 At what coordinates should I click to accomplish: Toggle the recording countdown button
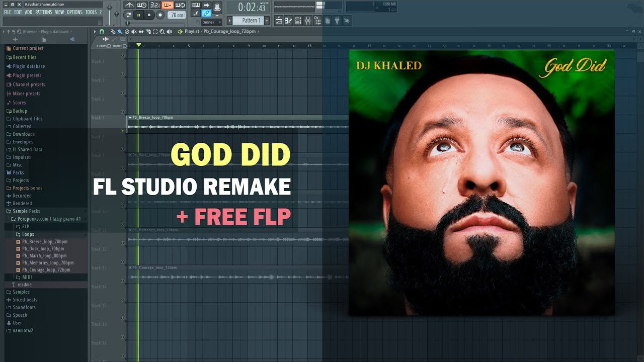coord(155,6)
